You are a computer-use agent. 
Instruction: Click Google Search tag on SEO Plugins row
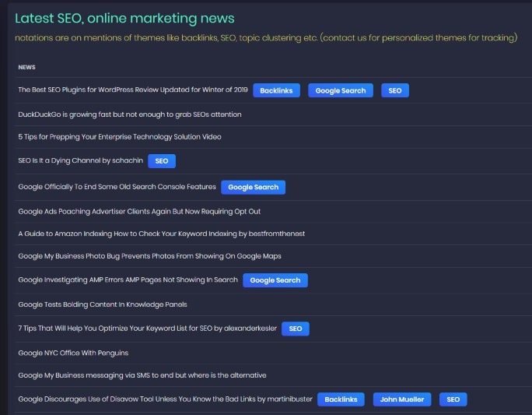(341, 90)
